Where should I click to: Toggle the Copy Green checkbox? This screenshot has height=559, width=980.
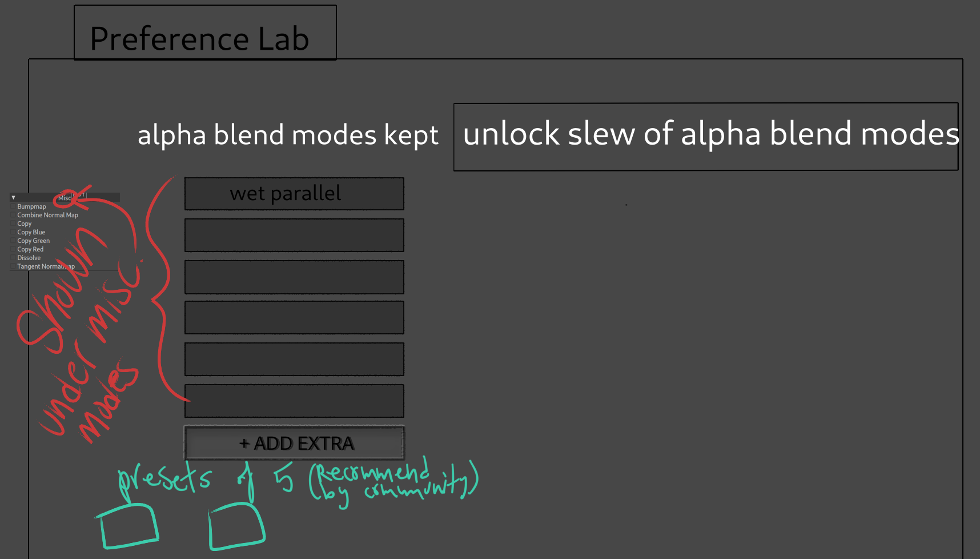(13, 241)
